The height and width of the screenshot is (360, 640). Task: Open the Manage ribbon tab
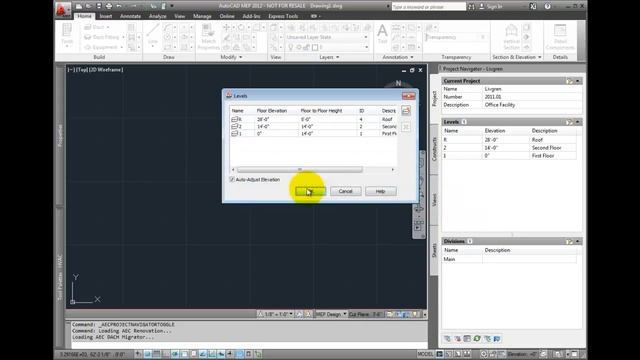click(x=202, y=16)
